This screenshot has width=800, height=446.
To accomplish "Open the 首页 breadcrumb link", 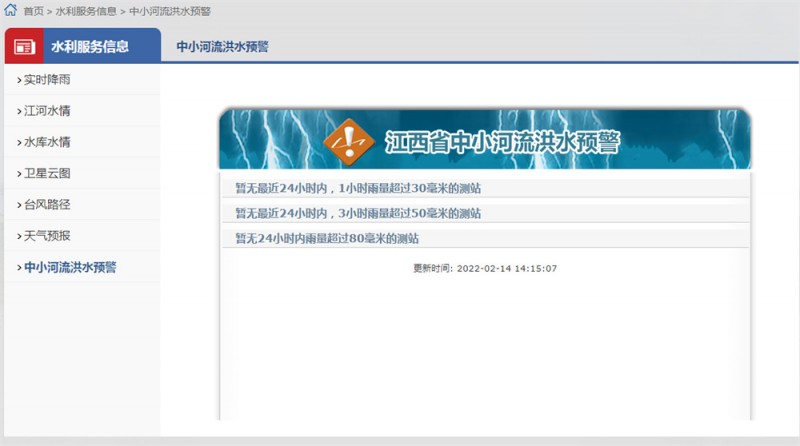I will [x=34, y=11].
